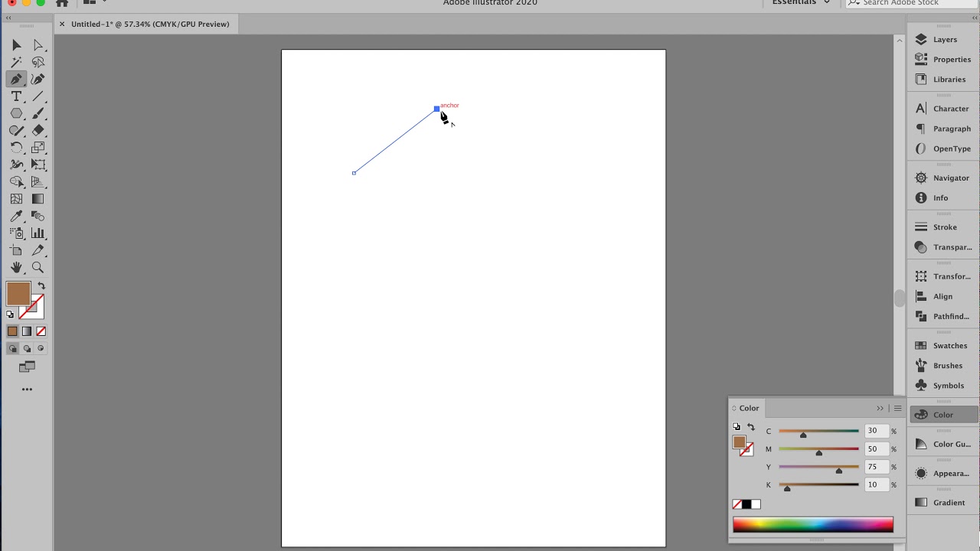The width and height of the screenshot is (980, 551).
Task: Reset default fill and stroke in toolbar
Action: (10, 314)
